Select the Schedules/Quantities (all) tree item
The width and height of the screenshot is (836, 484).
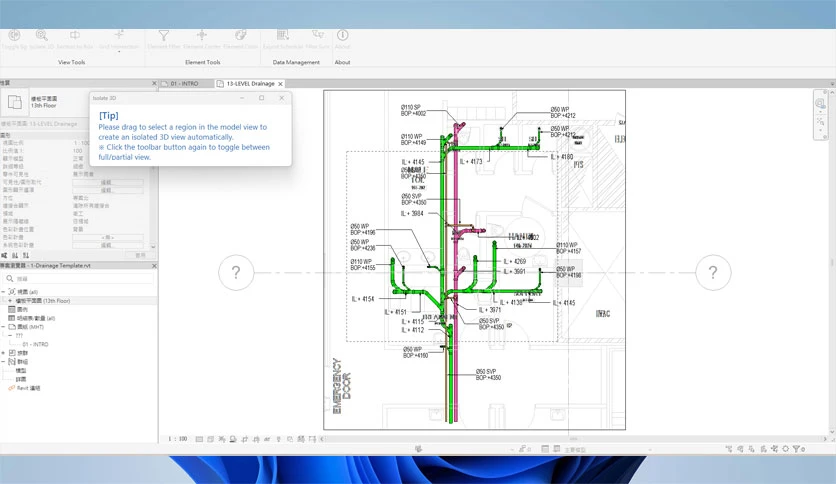36,318
